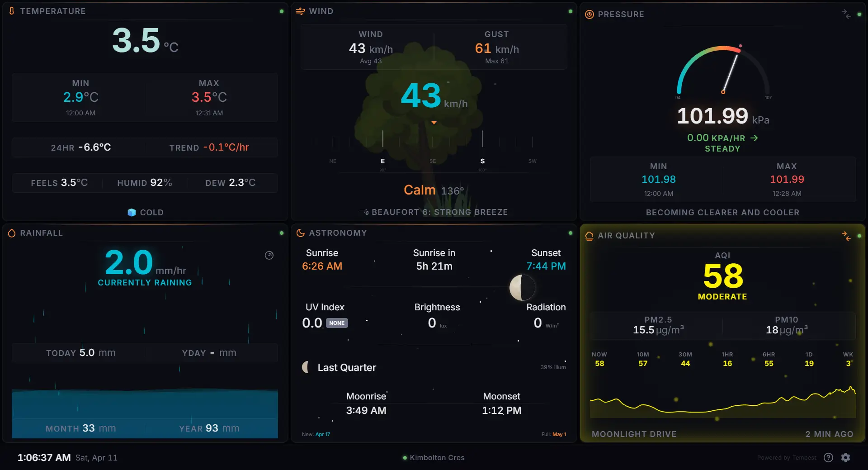
Task: Click the pressure gauge icon beside PRESSURE
Action: pos(589,14)
